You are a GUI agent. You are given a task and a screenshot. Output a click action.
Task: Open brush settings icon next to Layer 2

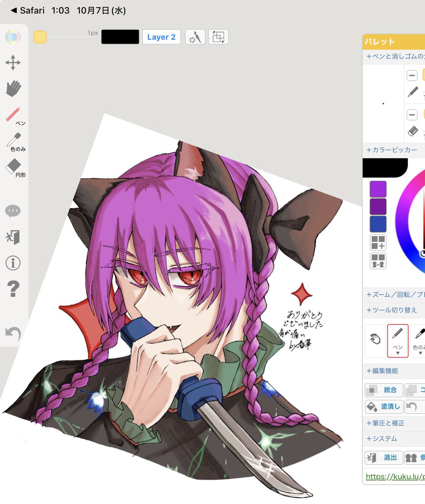tap(195, 37)
